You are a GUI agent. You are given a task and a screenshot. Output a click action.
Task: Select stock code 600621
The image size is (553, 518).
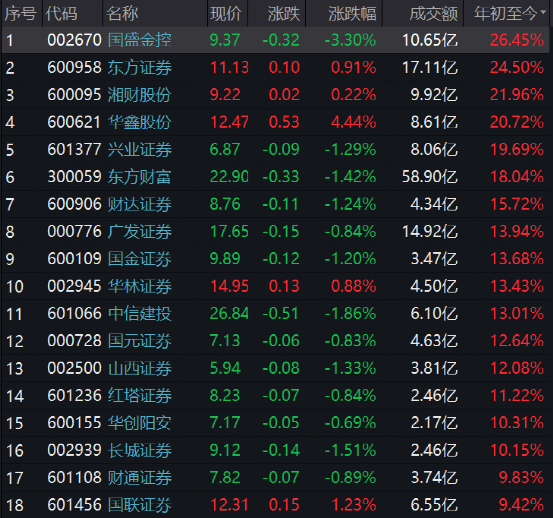pos(74,122)
